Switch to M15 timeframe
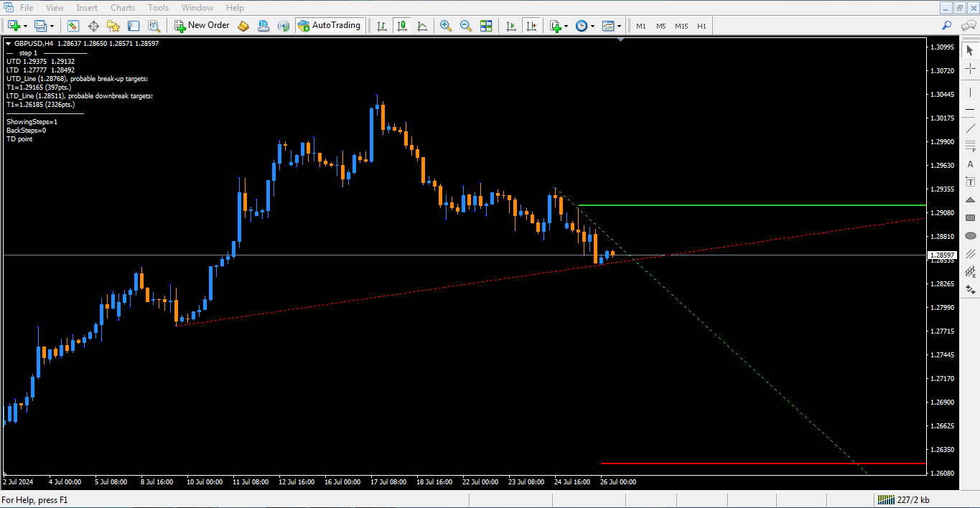Screen dimensions: 980x508 click(x=681, y=26)
